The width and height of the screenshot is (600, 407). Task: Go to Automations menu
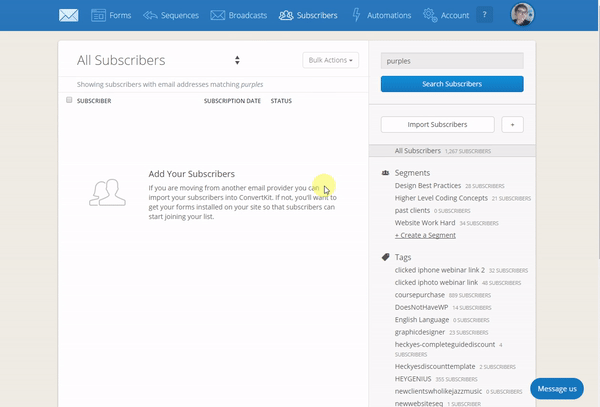(389, 15)
